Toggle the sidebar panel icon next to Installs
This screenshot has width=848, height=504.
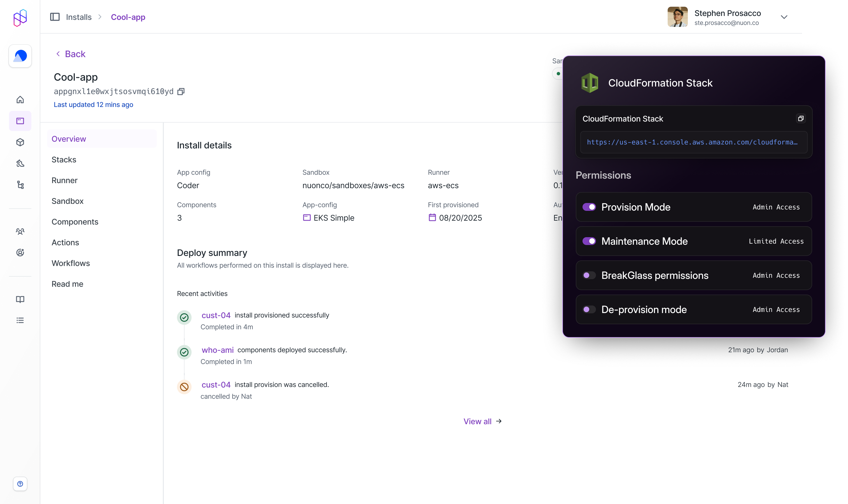(x=55, y=17)
